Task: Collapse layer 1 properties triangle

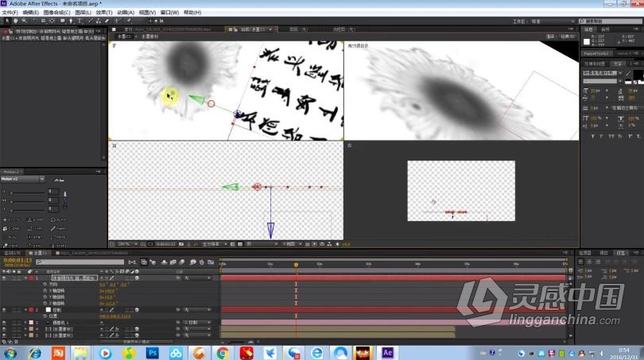Action: tap(25, 278)
